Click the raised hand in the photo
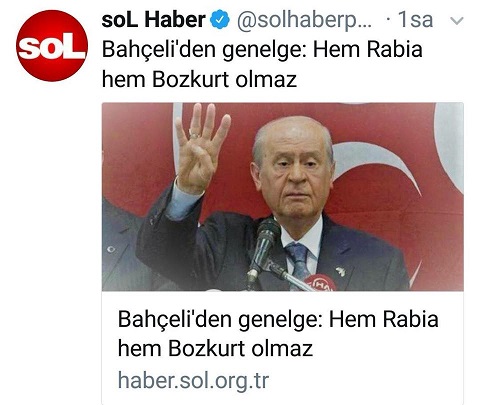480x405 pixels. click(201, 148)
